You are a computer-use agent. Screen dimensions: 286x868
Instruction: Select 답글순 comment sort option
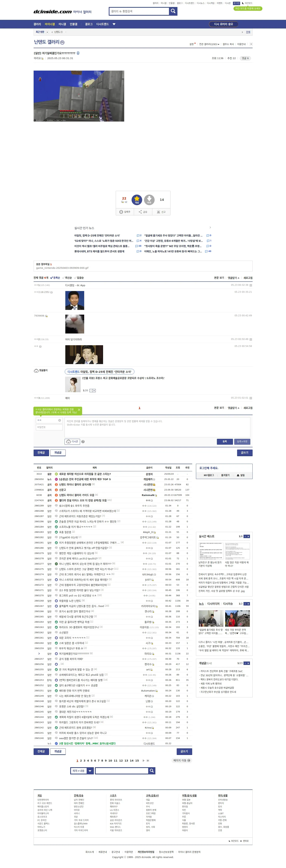point(79,278)
